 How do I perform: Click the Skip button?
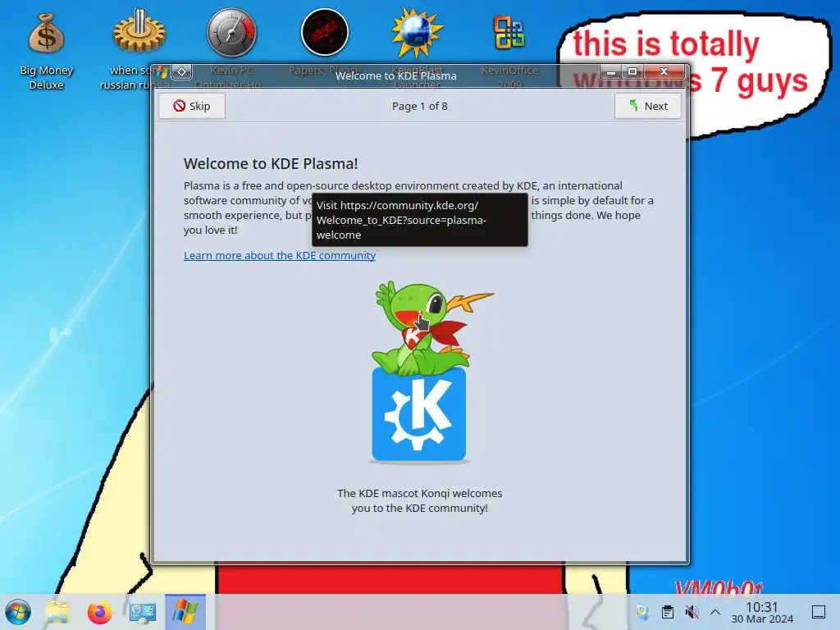click(192, 106)
